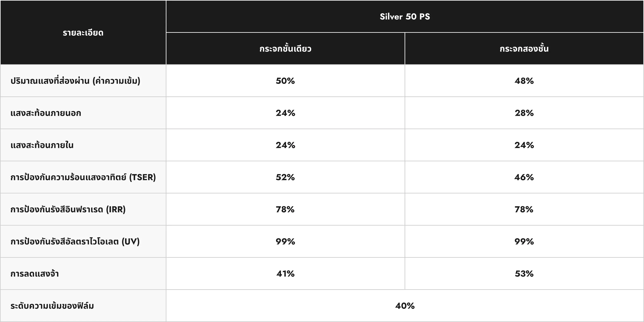Select the 41% glare reduction value
This screenshot has height=322, width=644.
pyautogui.click(x=285, y=274)
